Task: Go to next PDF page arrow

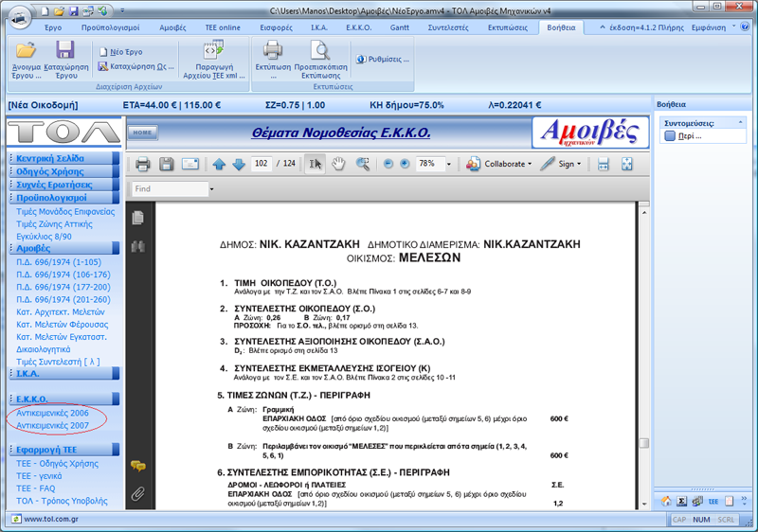Action: (x=239, y=164)
